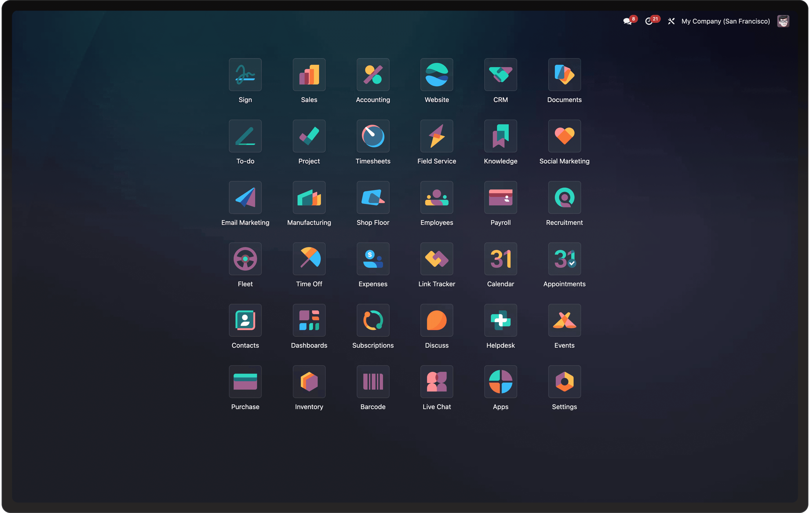Viewport: 812px width, 513px height.
Task: Open the Inventory app
Action: [x=309, y=382]
